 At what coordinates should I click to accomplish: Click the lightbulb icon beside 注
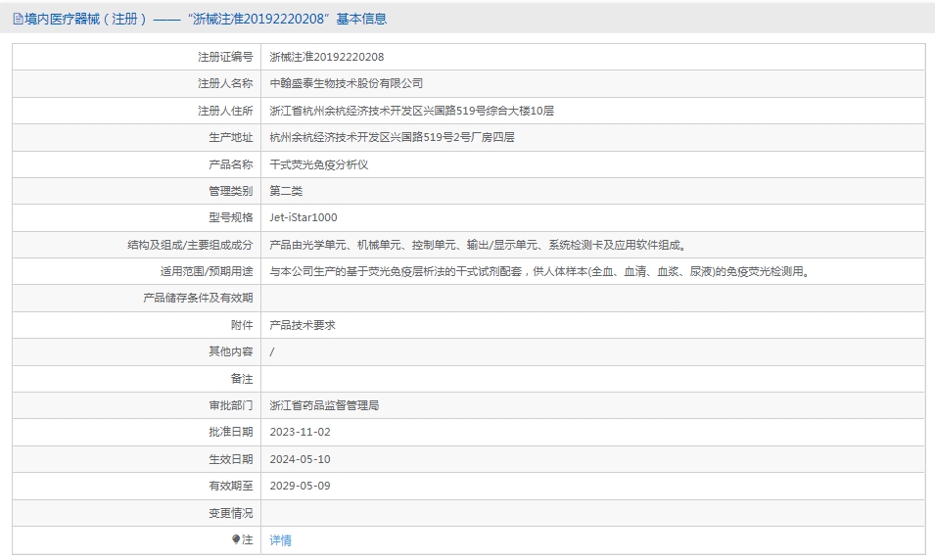[x=236, y=539]
